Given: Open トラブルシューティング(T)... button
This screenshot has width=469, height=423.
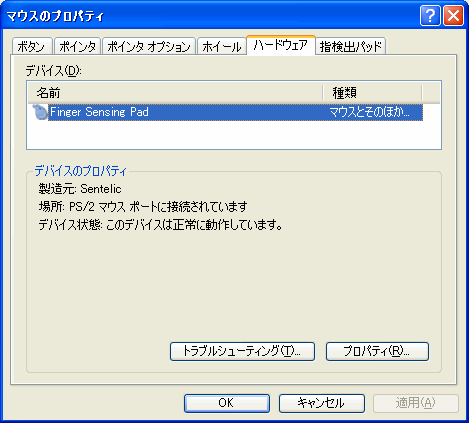Looking at the screenshot, I should [x=242, y=351].
